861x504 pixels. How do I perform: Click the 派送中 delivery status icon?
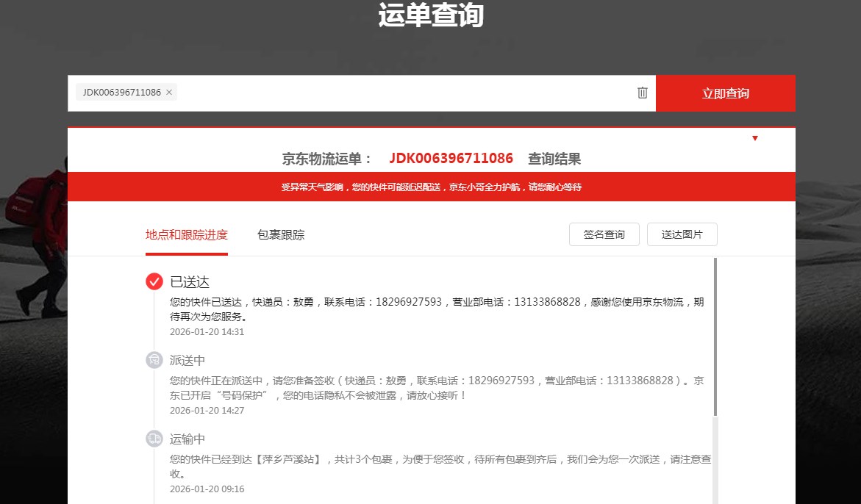154,360
